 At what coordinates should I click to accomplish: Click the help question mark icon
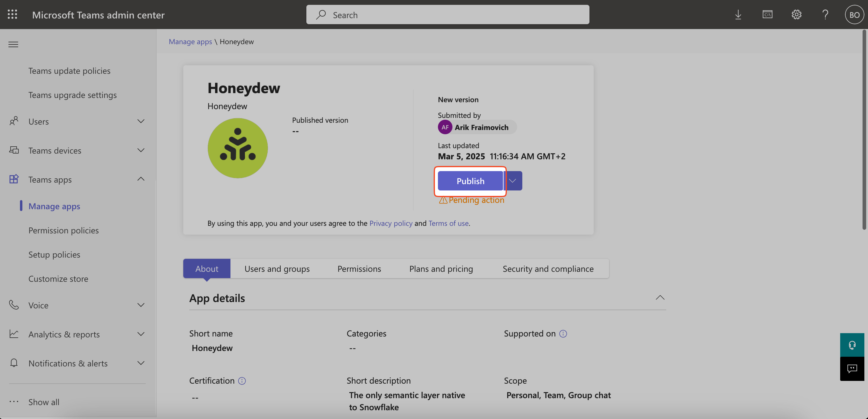point(825,15)
